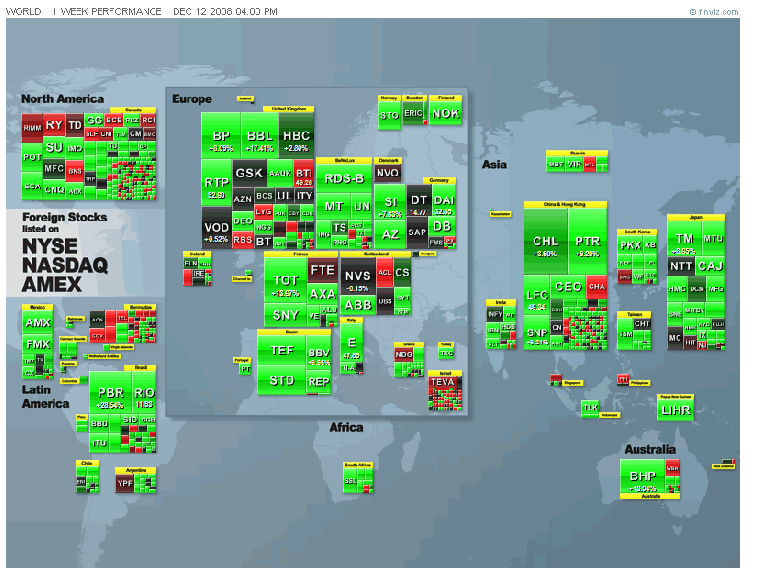This screenshot has height=585, width=757.
Task: Open the TLK tile in Indonesia
Action: tap(590, 408)
